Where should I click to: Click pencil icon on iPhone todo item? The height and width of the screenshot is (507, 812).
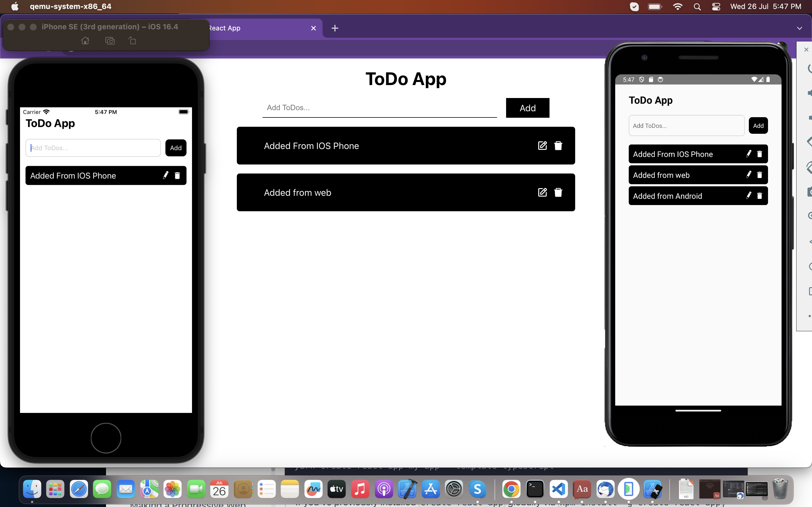(166, 175)
